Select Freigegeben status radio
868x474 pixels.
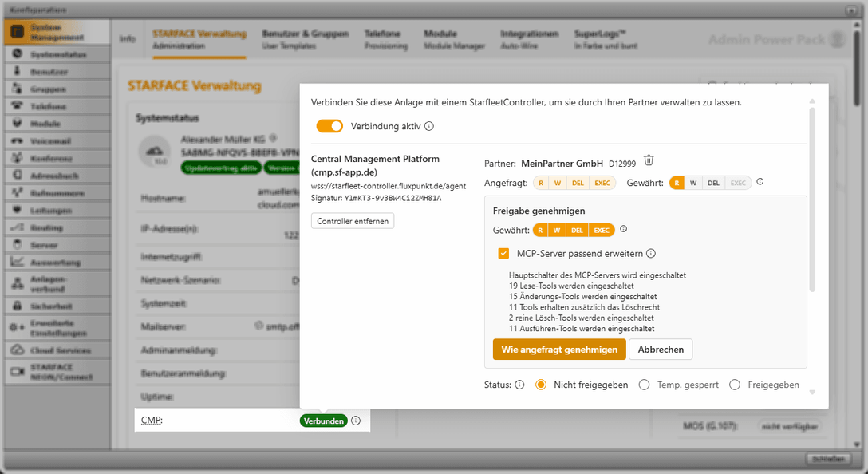pos(735,385)
